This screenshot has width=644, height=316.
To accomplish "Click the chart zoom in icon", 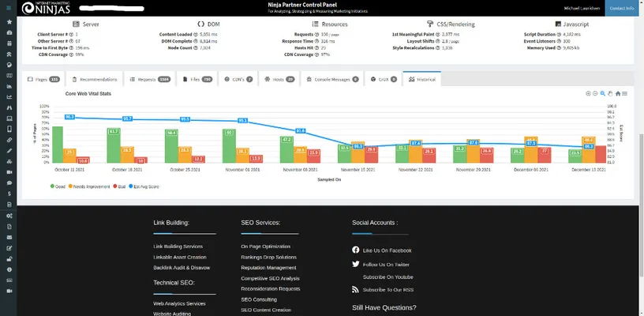I will coord(589,93).
